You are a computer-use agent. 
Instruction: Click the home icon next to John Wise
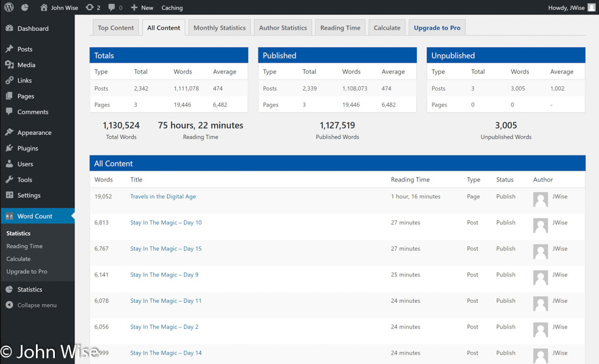click(44, 8)
